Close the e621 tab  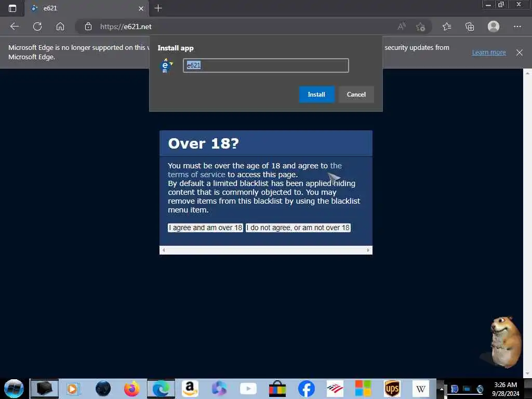coord(141,8)
